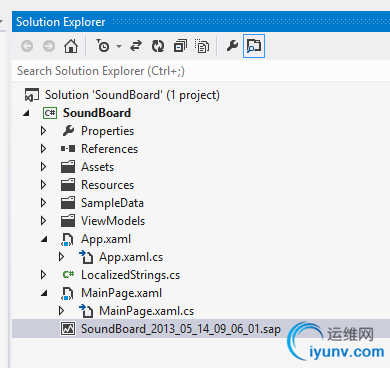
Task: Select ViewModels folder name
Action: 113,221
